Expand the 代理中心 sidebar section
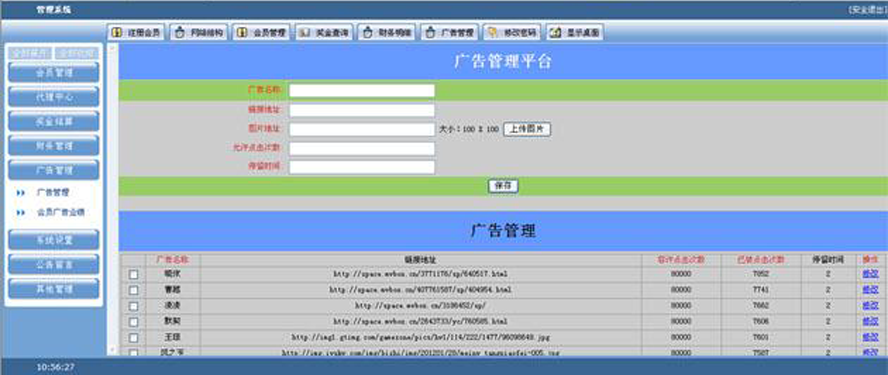The width and height of the screenshot is (888, 375). [x=54, y=97]
